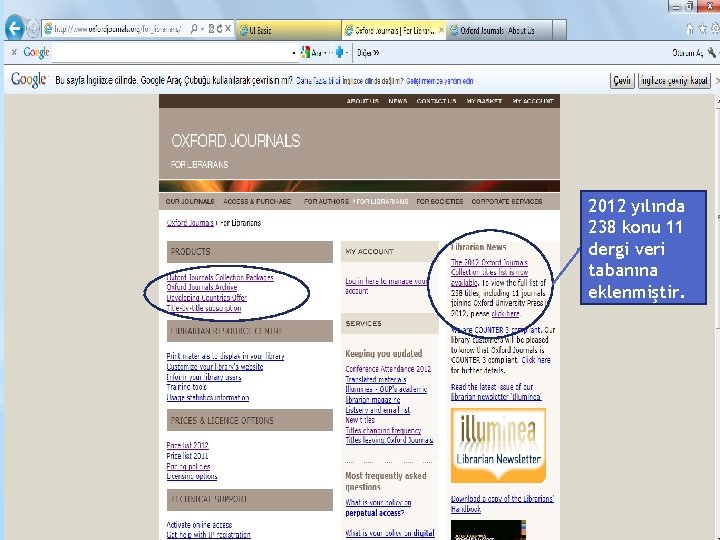Open the Google search box dropdown arrow

[294, 53]
